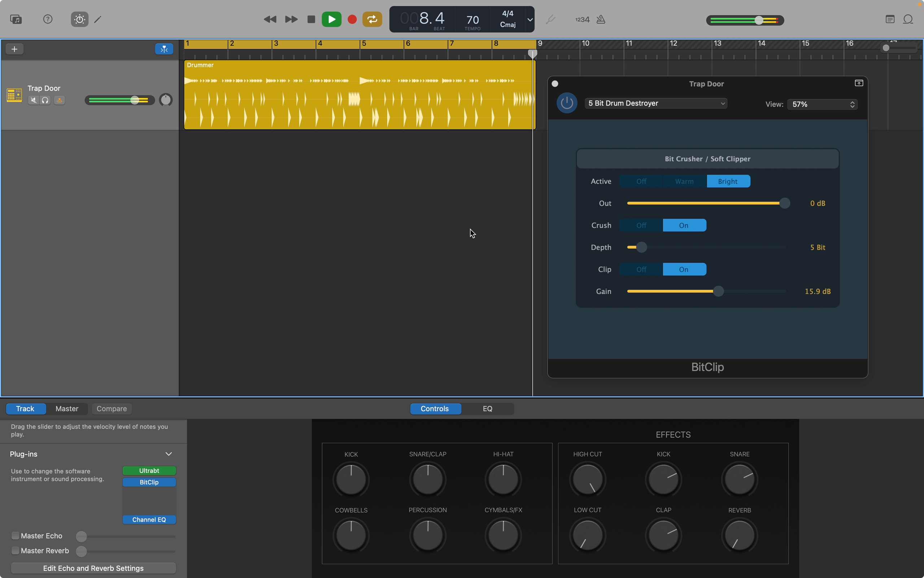
Task: Toggle the Smart Controls dial button
Action: 79,19
